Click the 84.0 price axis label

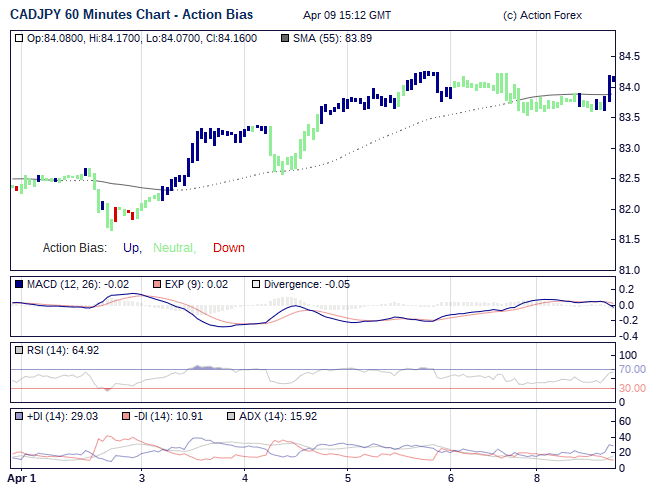[629, 87]
